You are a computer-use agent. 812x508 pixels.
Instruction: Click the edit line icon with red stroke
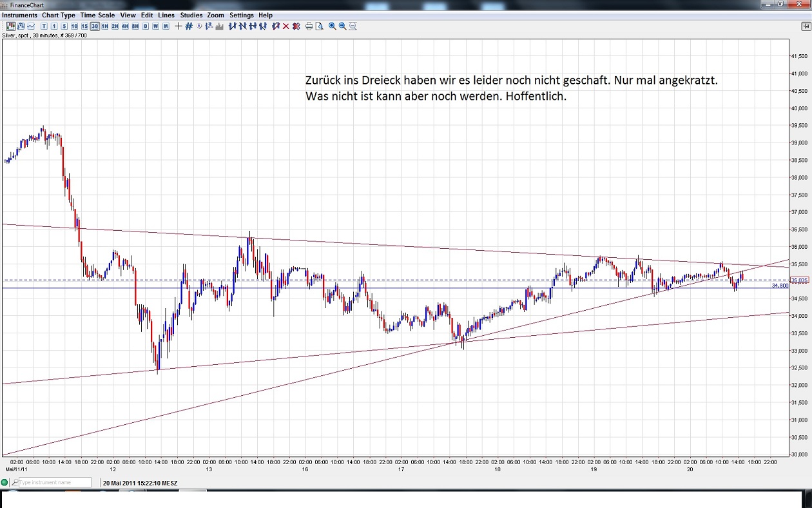[276, 26]
